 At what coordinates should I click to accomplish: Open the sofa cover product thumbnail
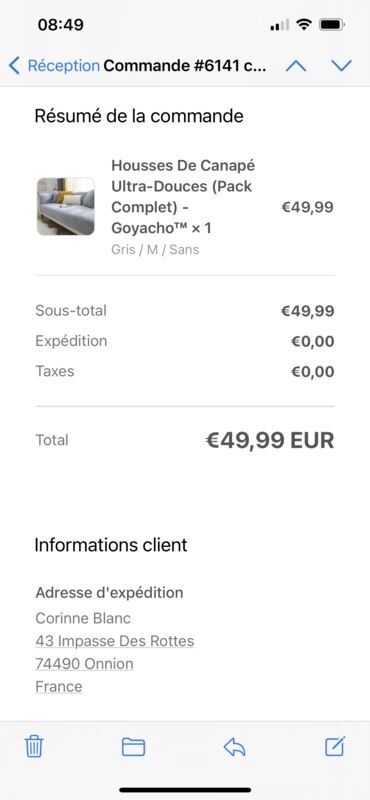(65, 207)
